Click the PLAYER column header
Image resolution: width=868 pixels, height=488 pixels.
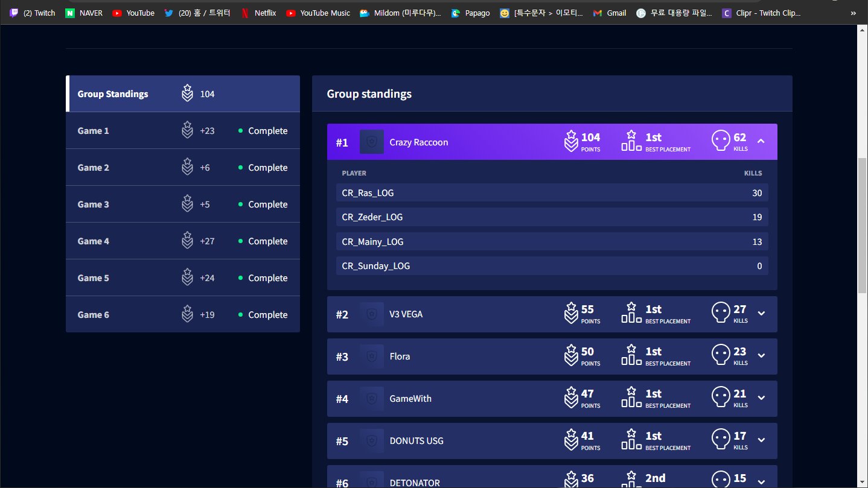coord(354,173)
